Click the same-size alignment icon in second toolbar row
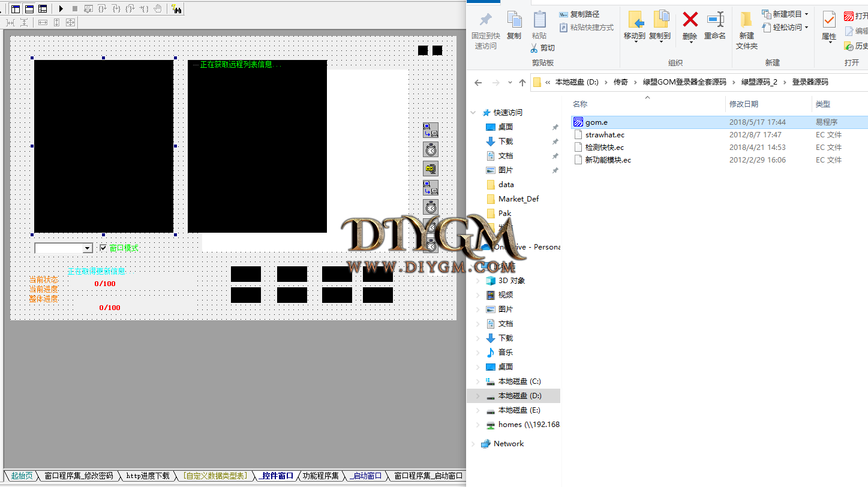 [71, 22]
